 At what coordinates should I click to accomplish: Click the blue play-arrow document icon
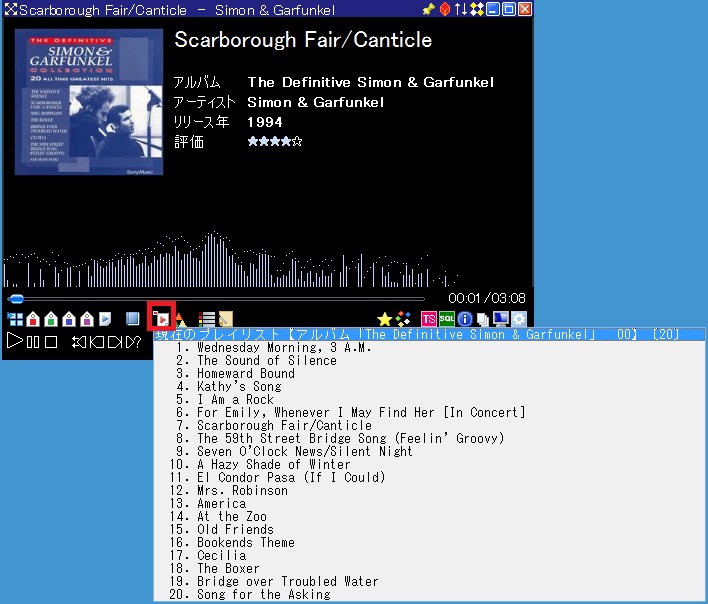pos(105,319)
